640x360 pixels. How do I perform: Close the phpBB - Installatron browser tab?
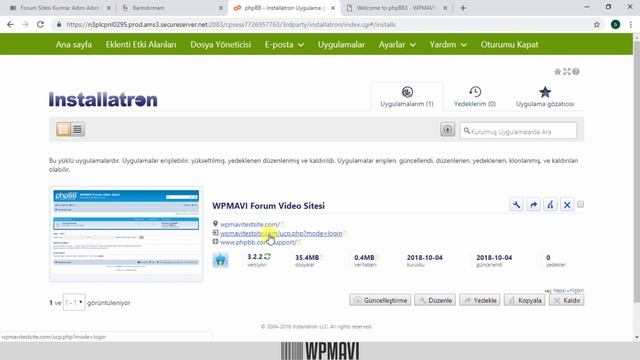pyautogui.click(x=333, y=8)
